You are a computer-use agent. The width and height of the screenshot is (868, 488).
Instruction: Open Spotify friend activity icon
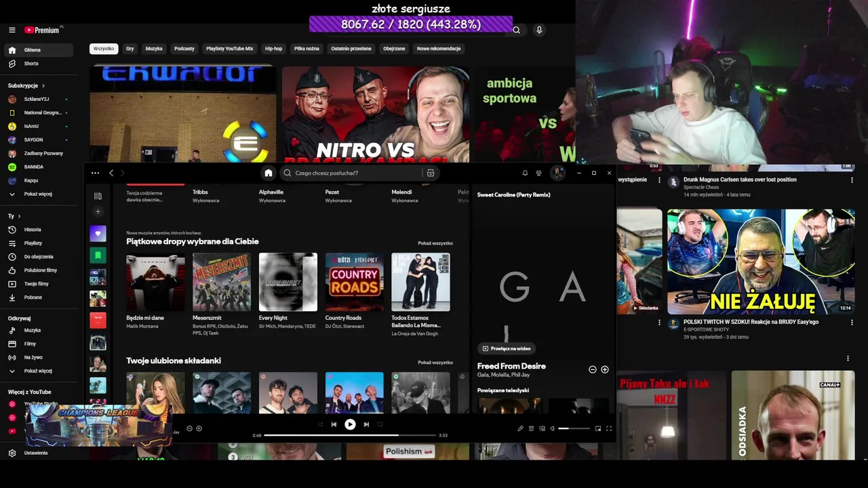(x=538, y=173)
